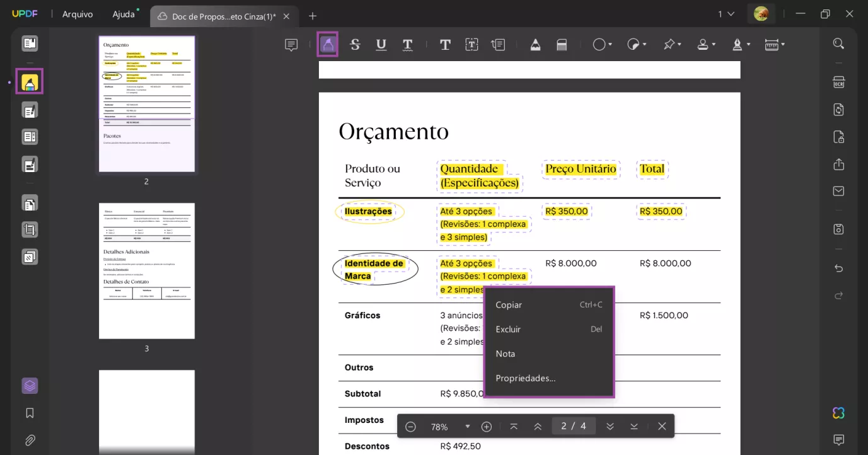The height and width of the screenshot is (455, 868).
Task: Select the sticky note comment tool
Action: pos(291,45)
